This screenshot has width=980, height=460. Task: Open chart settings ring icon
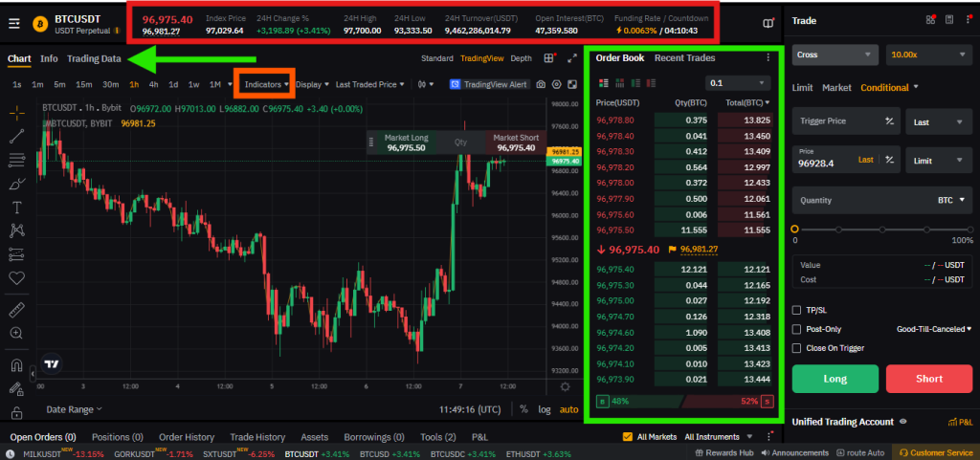[556, 84]
